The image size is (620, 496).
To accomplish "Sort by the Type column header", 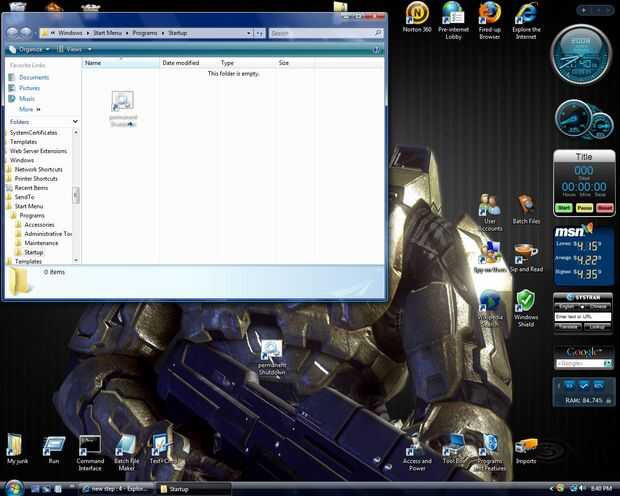I will coord(247,62).
